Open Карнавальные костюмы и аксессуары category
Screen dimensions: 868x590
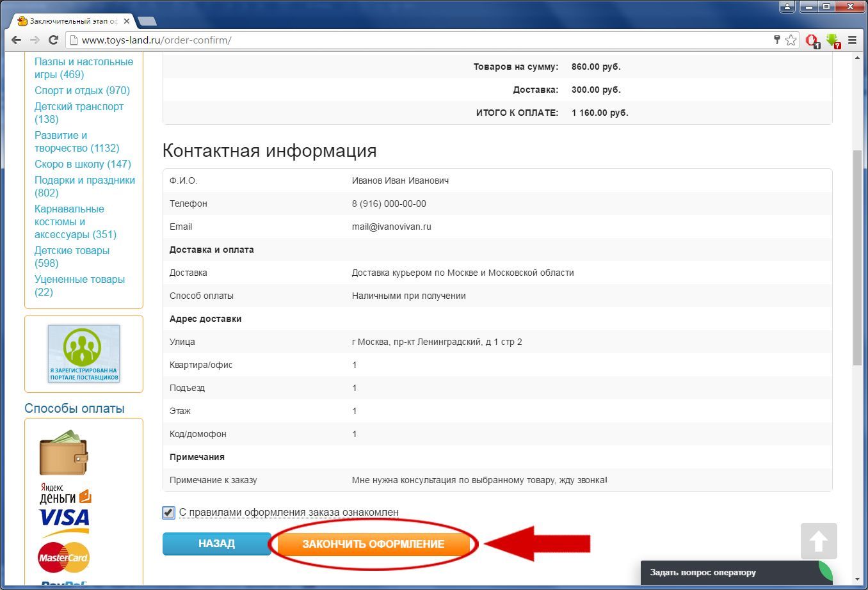76,221
